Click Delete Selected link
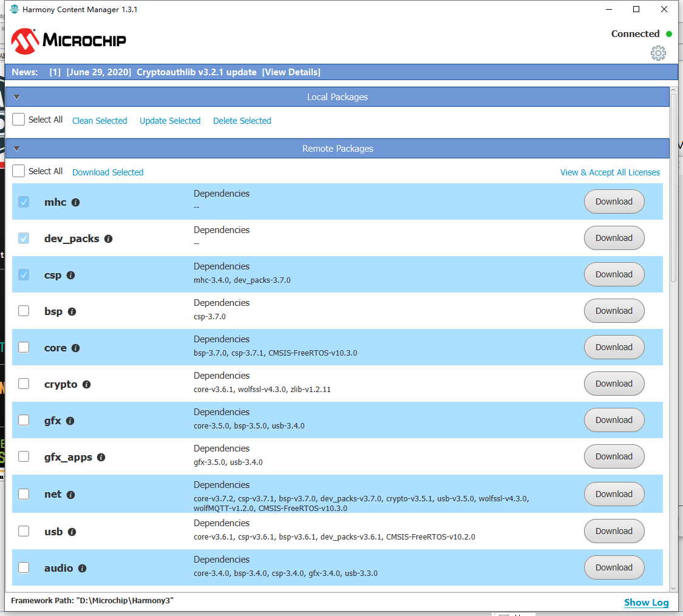683x616 pixels. (242, 121)
